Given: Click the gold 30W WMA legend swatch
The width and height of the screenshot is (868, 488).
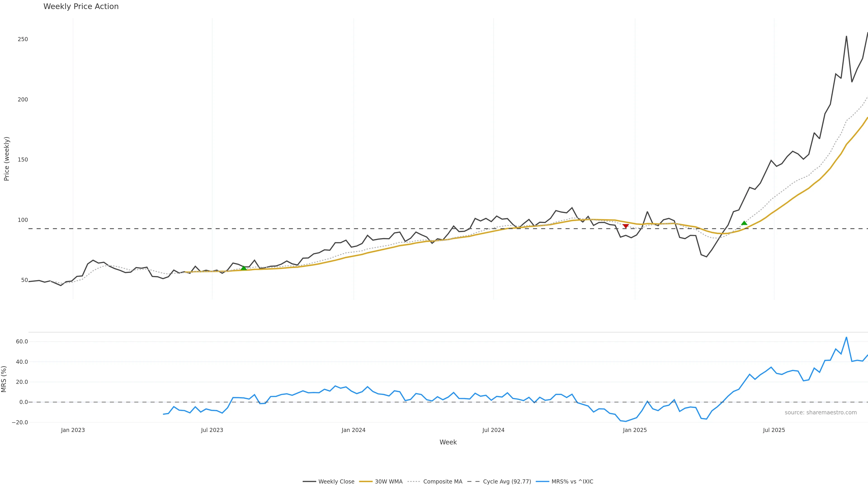Looking at the screenshot, I should click(x=366, y=482).
